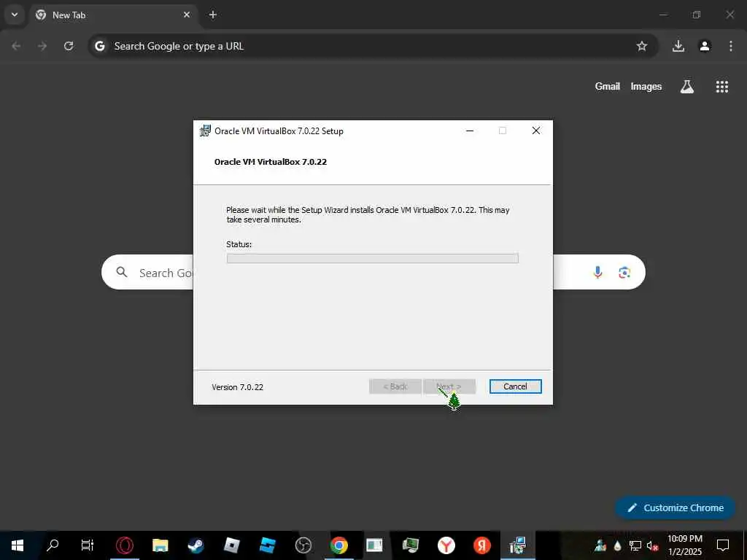Open Search Labs flask icon

687,86
